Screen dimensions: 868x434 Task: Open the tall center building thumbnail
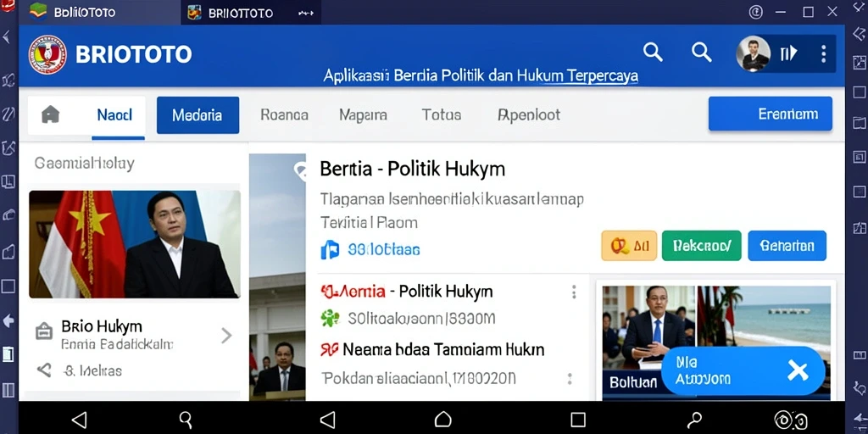pyautogui.click(x=277, y=277)
